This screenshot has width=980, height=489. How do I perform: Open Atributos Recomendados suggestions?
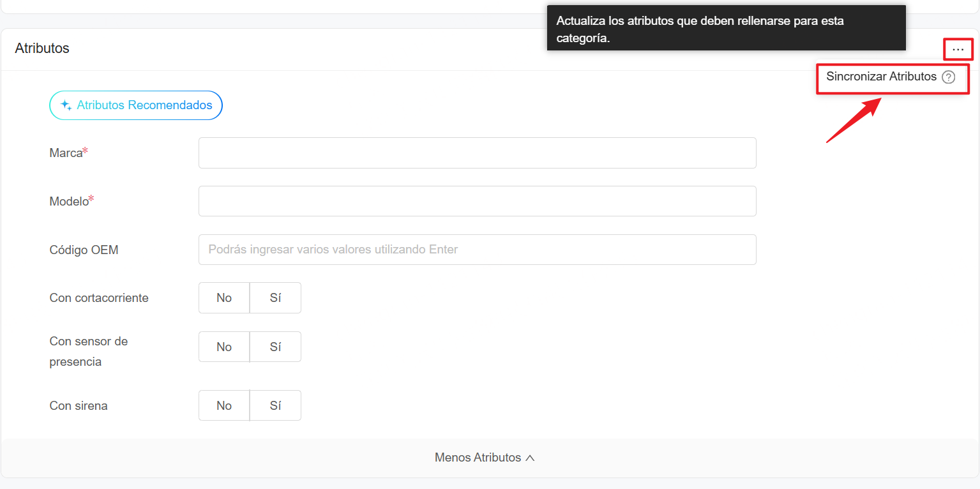pos(136,105)
